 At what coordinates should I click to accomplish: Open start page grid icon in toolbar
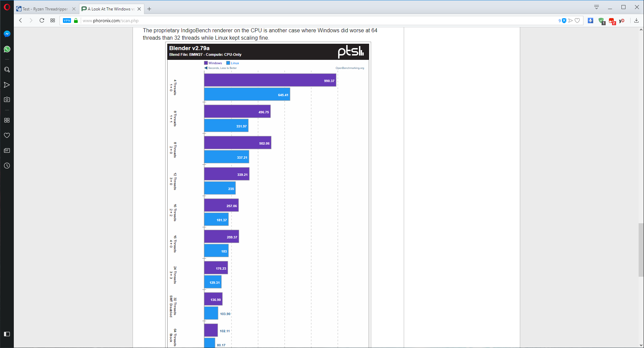(x=52, y=21)
